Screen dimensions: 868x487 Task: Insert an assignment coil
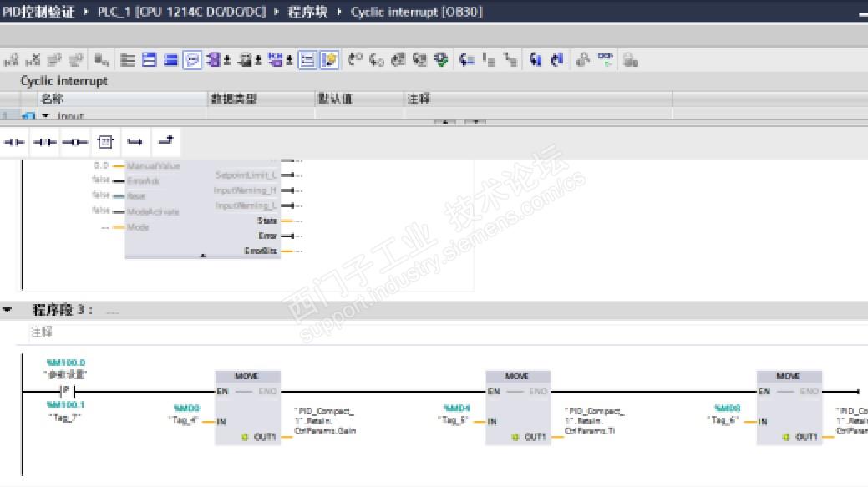[74, 142]
